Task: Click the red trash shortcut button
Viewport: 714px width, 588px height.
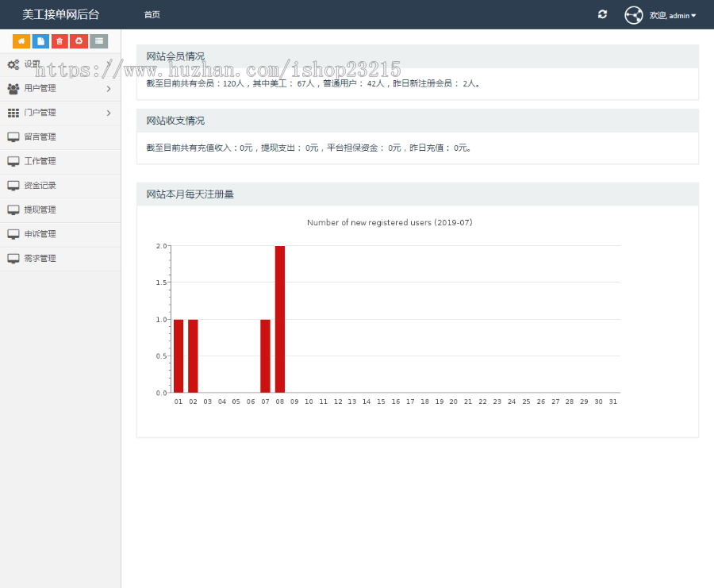Action: tap(59, 41)
